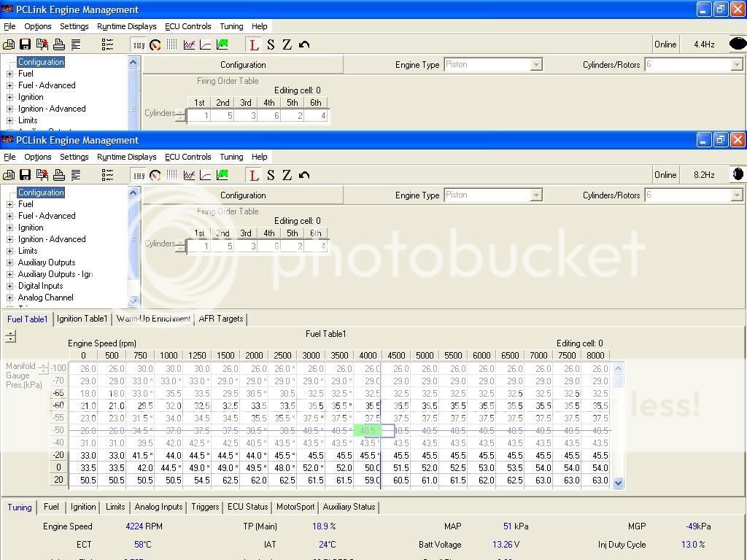Select the table view icon in front window

click(x=139, y=175)
